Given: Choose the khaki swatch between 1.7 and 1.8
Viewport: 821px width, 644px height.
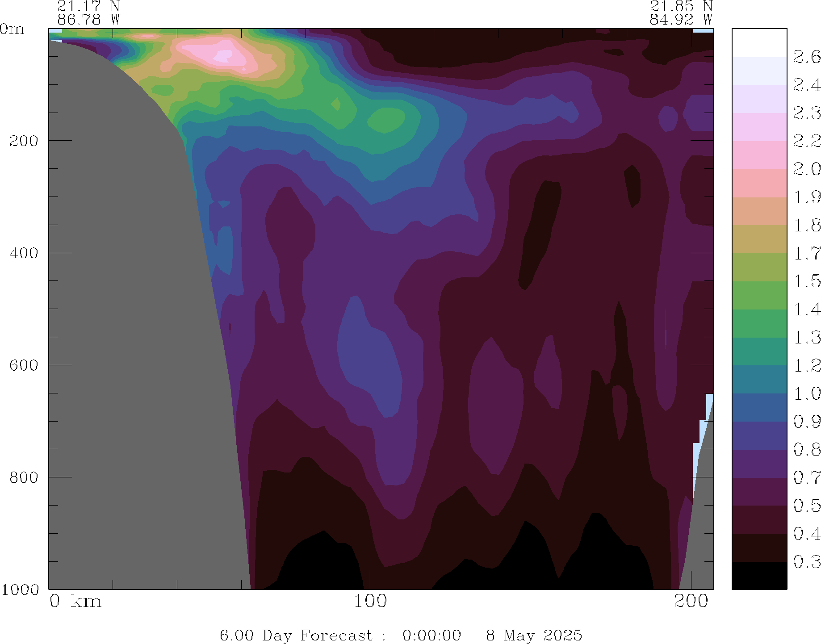Looking at the screenshot, I should click(x=759, y=239).
